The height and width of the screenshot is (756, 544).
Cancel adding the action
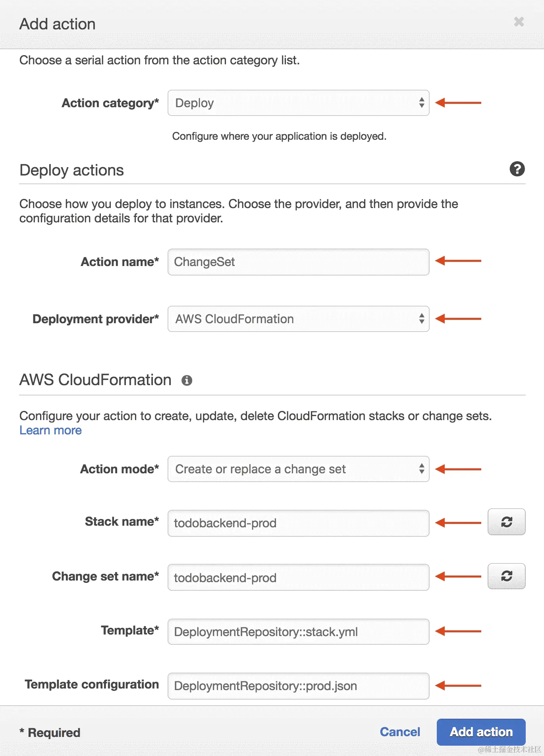[x=400, y=732]
